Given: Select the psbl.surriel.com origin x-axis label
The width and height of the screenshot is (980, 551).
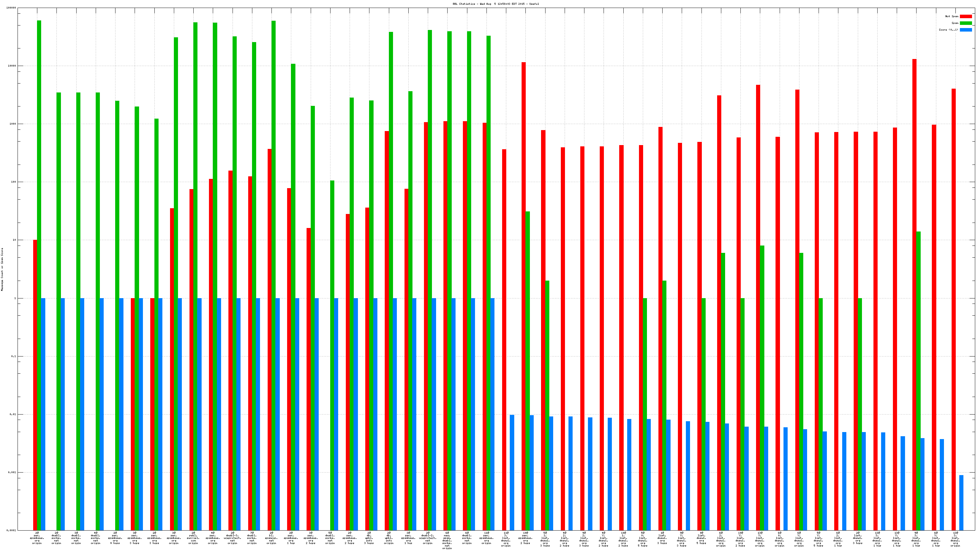Looking at the screenshot, I should click(x=193, y=538).
